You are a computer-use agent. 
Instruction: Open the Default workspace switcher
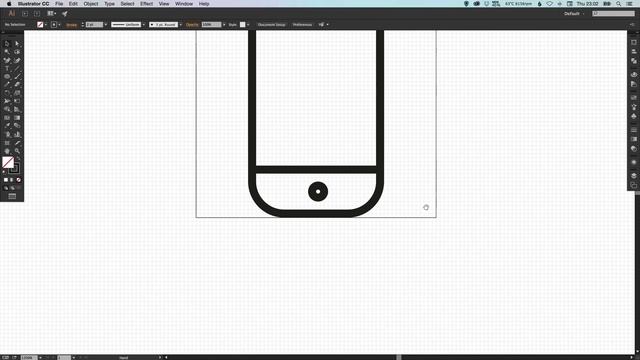[574, 13]
